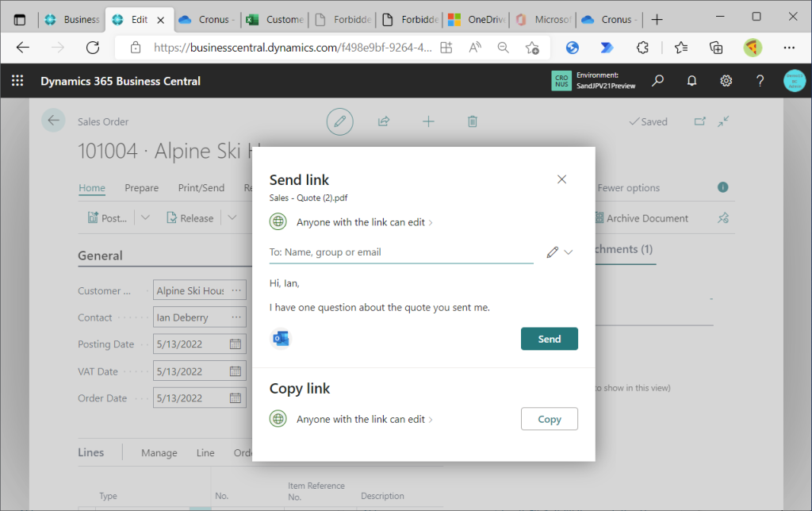Click the plus new record icon
This screenshot has width=812, height=511.
[x=428, y=121]
